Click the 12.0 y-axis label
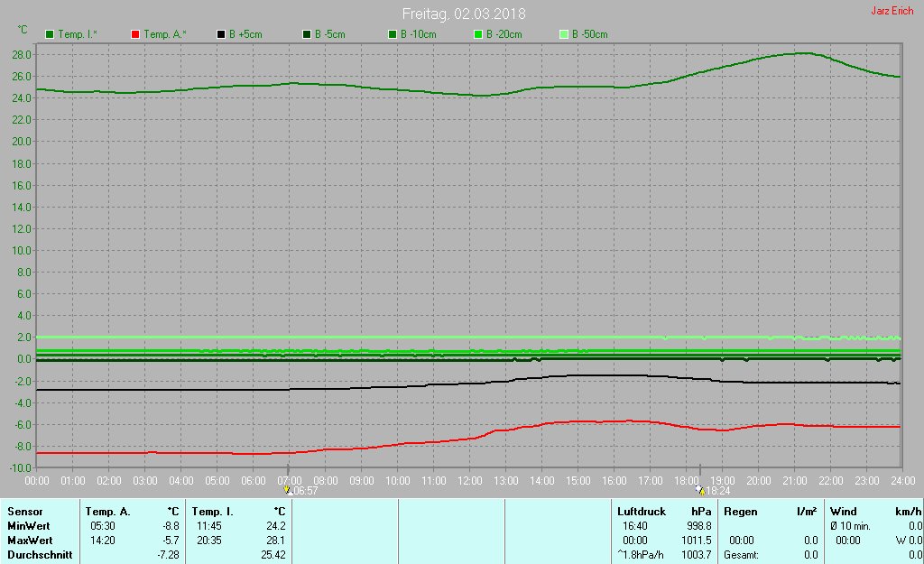Image resolution: width=924 pixels, height=564 pixels. (x=22, y=228)
